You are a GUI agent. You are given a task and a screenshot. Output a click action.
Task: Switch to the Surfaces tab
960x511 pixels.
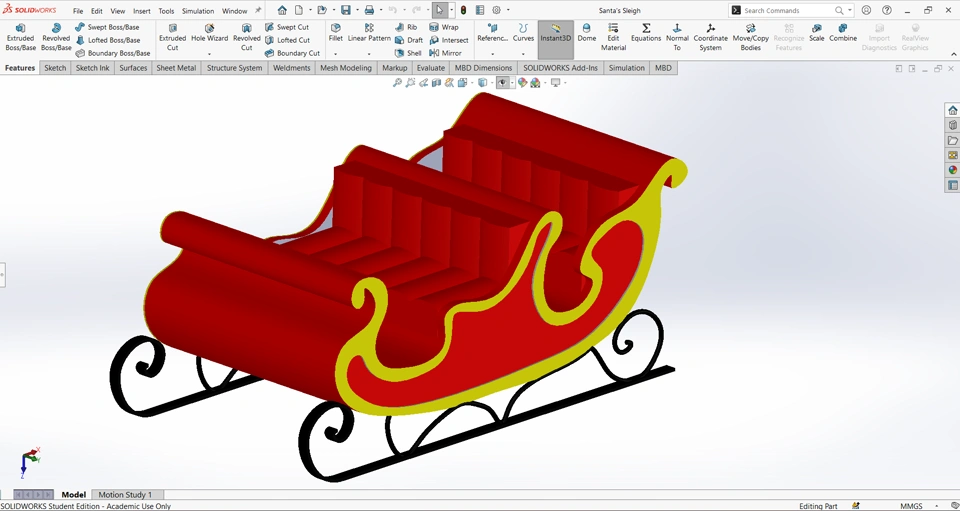click(133, 68)
